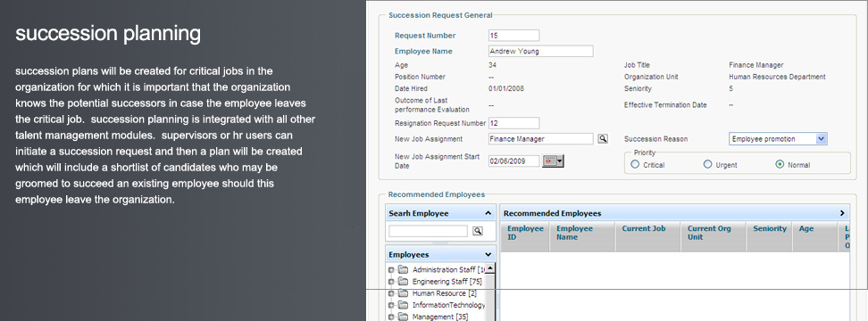This screenshot has height=321, width=868.
Task: Expand the Recommended Employees panel arrow
Action: pos(842,213)
